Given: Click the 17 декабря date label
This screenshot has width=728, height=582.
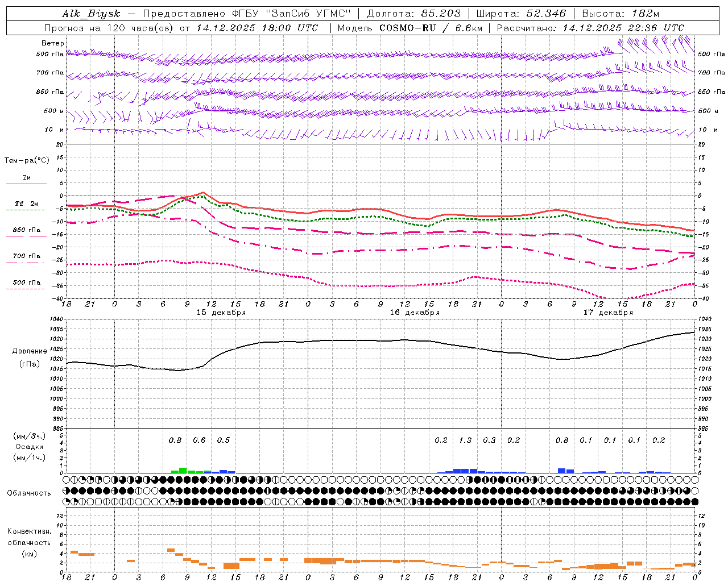Looking at the screenshot, I should point(608,313).
